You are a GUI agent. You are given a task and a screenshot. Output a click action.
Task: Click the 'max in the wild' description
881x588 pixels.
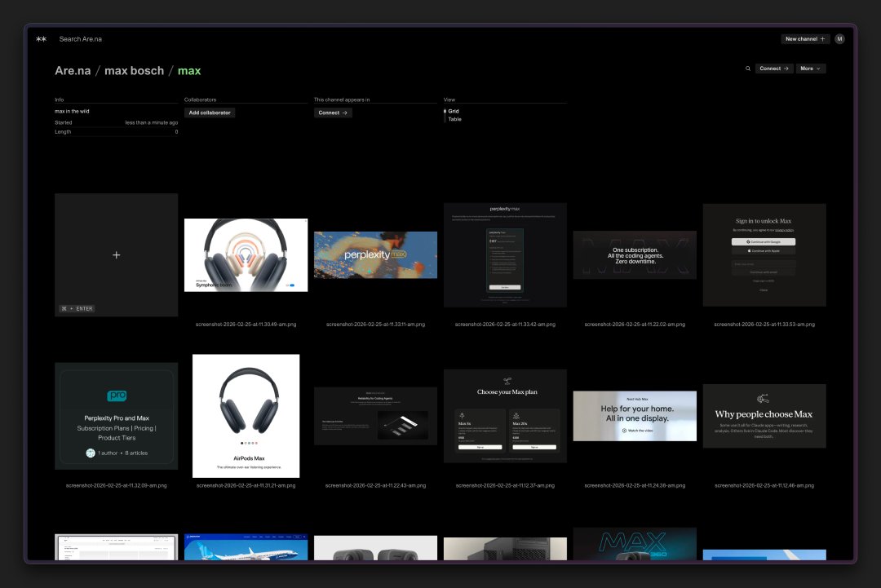point(72,111)
